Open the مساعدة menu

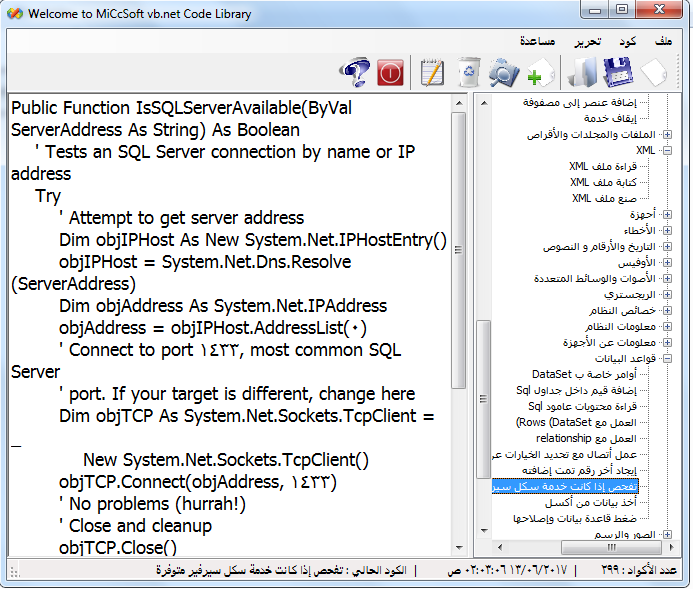tap(537, 41)
